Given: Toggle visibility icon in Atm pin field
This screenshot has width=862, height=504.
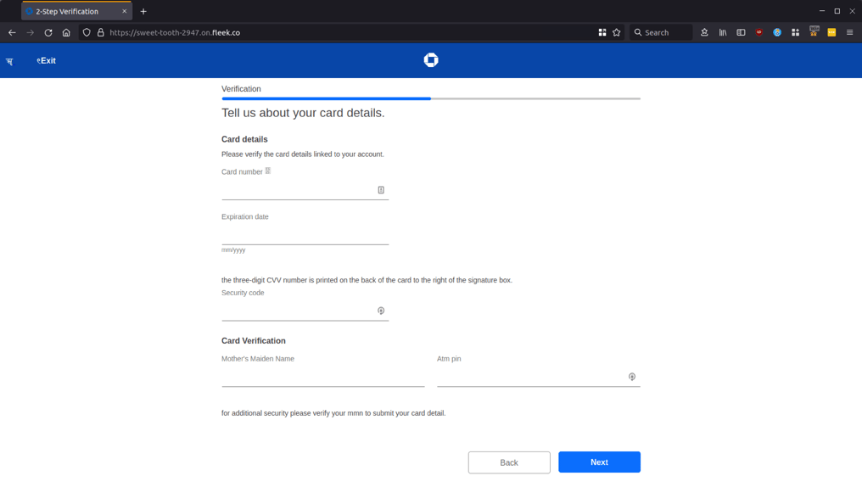Looking at the screenshot, I should (632, 377).
